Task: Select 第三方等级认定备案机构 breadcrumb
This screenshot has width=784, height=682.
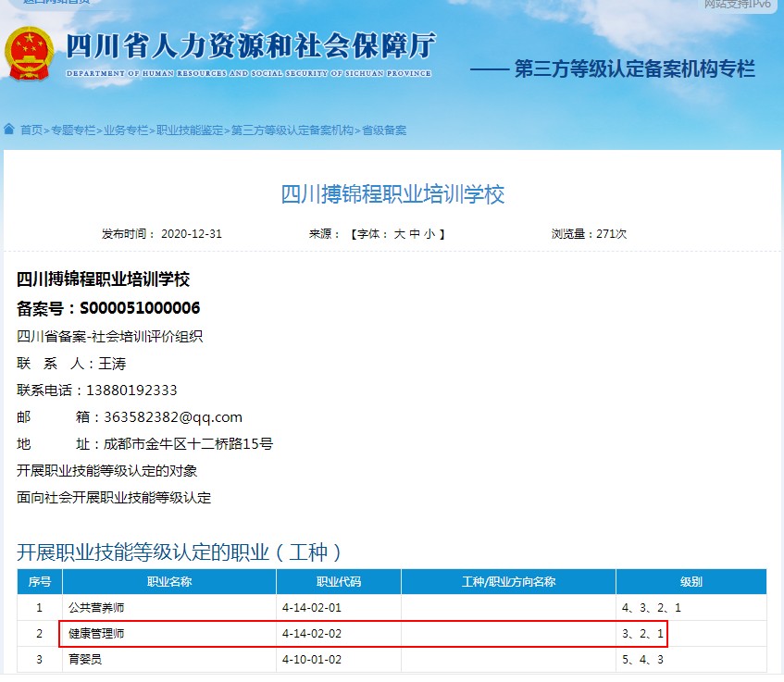Action: (292, 130)
